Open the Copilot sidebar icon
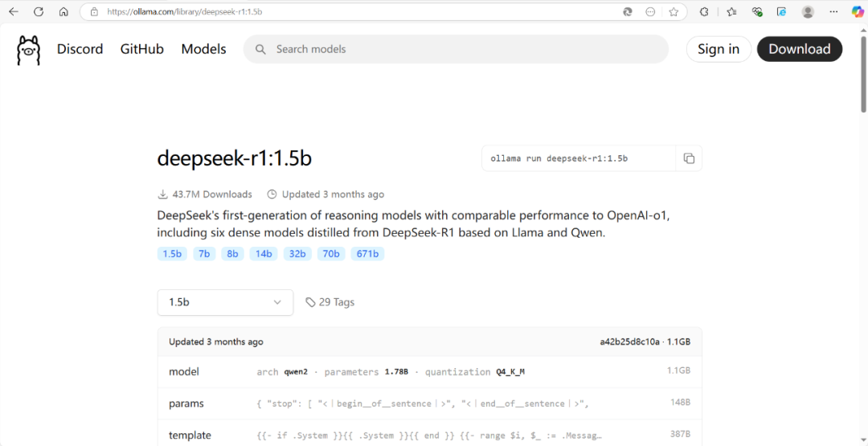The height and width of the screenshot is (446, 868). [x=857, y=11]
